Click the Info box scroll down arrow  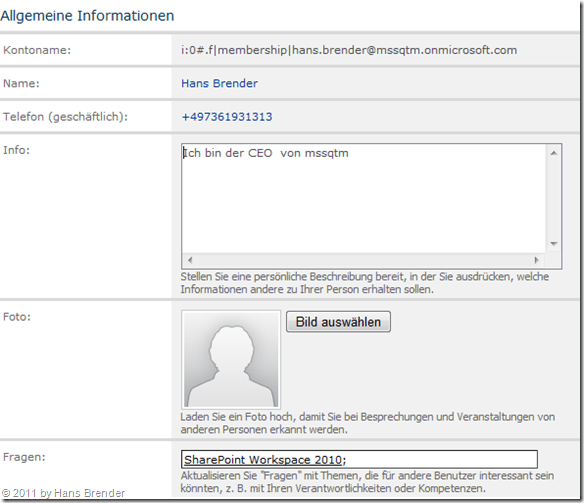click(553, 244)
